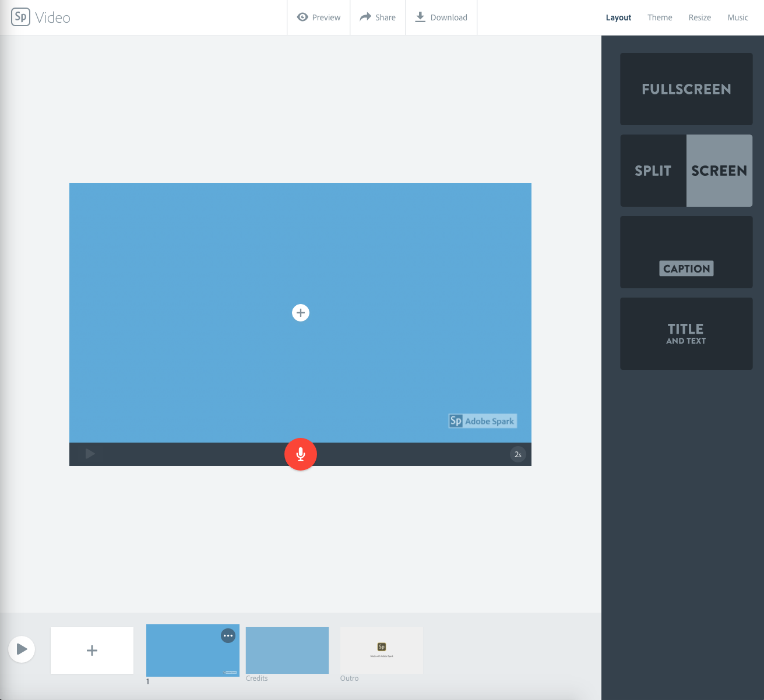Select the Credits slide thumbnail

(287, 650)
